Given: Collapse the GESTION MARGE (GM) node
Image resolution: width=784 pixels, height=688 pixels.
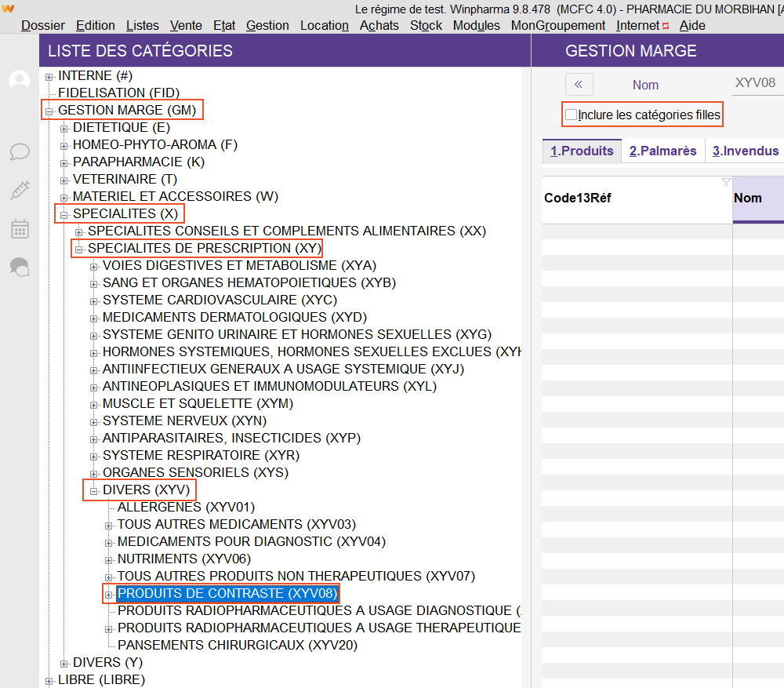Looking at the screenshot, I should [49, 111].
